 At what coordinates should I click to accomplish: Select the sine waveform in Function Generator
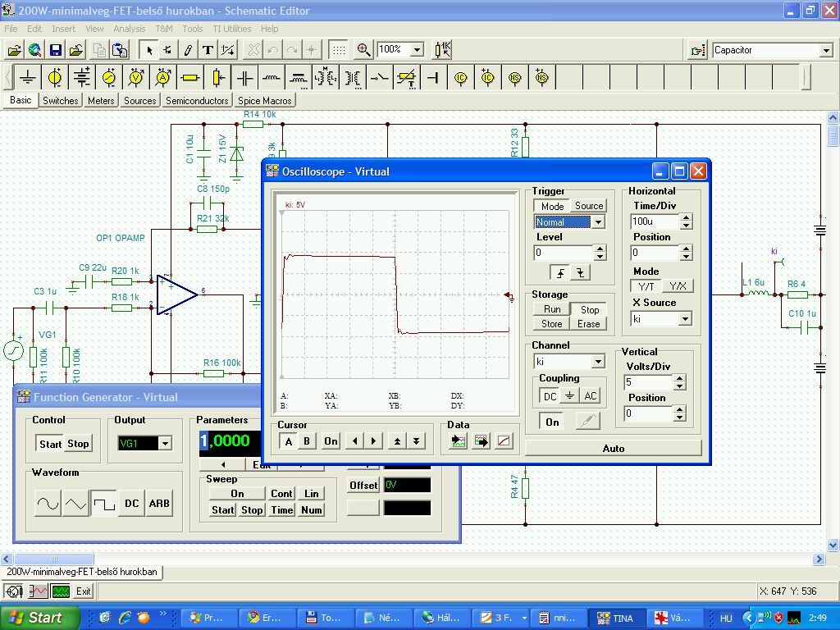(x=48, y=504)
